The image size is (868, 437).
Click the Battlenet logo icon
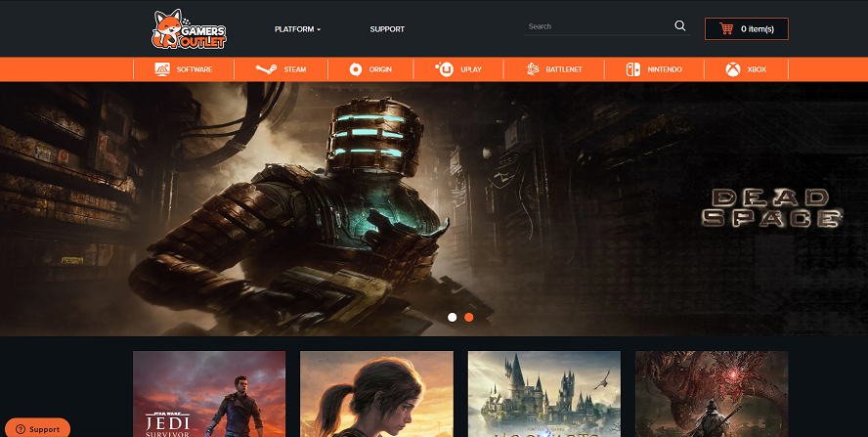[x=533, y=69]
